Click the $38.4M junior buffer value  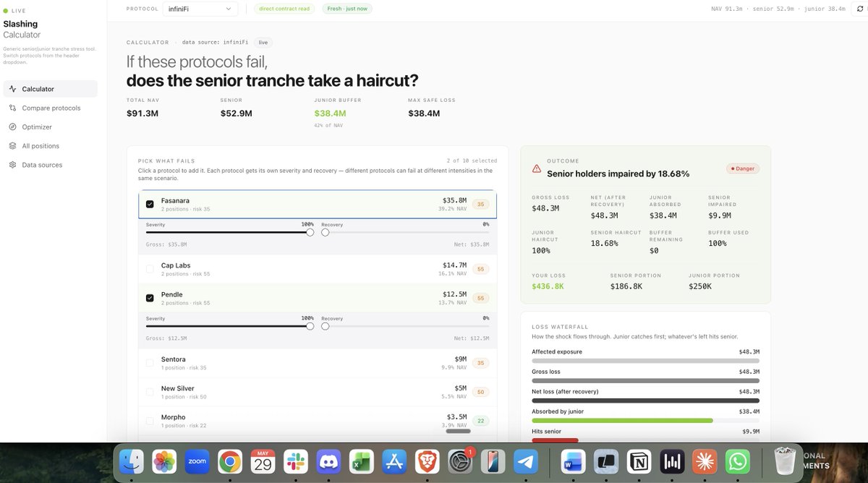330,114
